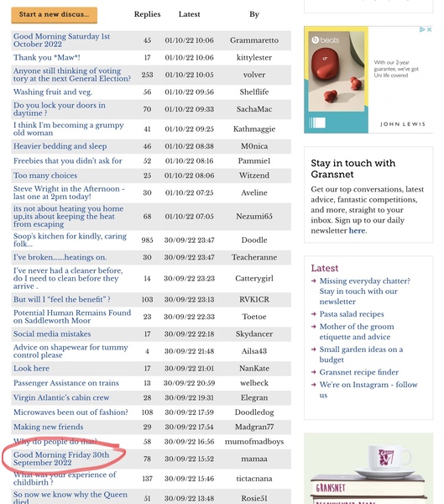
Task: Open 'Too many choices' thread
Action: click(x=45, y=176)
